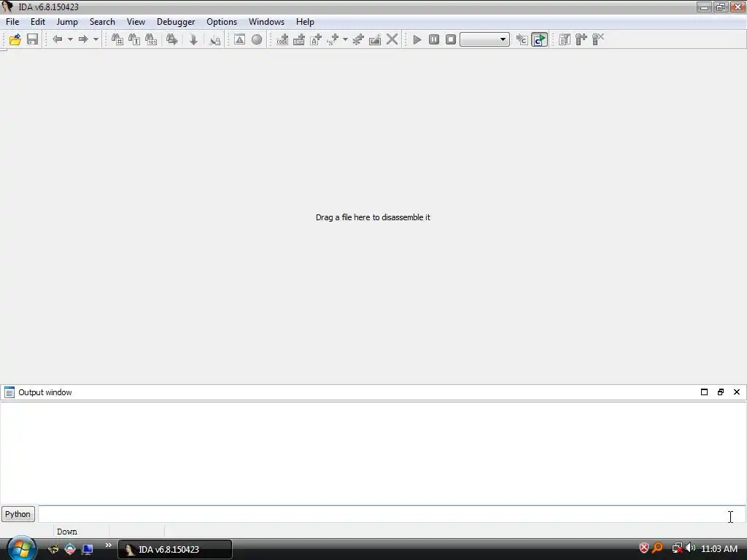Viewport: 747px width, 560px height.
Task: Click the pencil edit/rename icon
Action: 375,39
